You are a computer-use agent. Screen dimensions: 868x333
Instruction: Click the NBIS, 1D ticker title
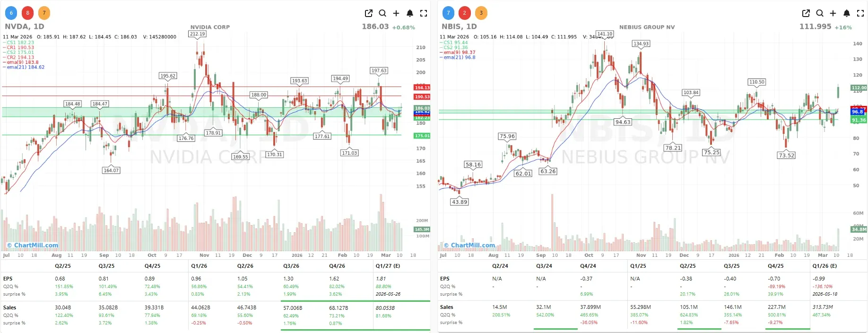[x=459, y=26]
